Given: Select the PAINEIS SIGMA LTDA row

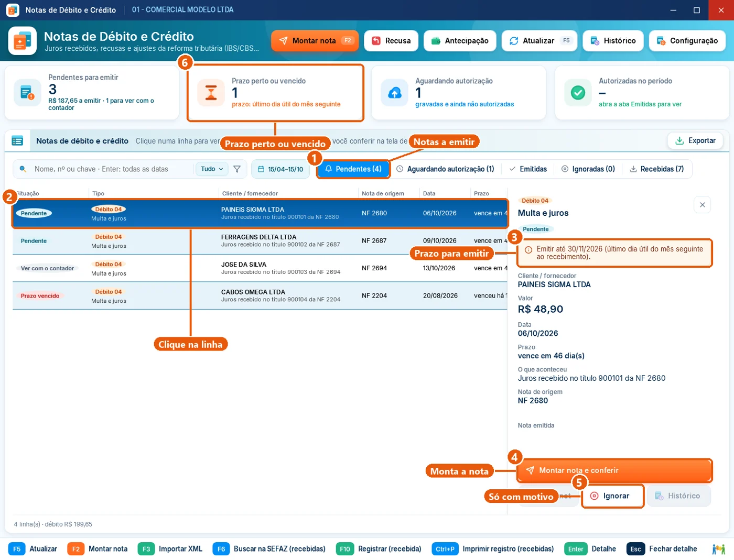Looking at the screenshot, I should (x=260, y=213).
